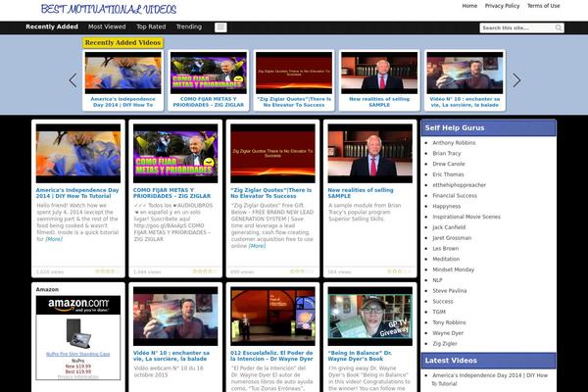Open Steve Pavlina category
The height and width of the screenshot is (392, 588).
tap(449, 290)
